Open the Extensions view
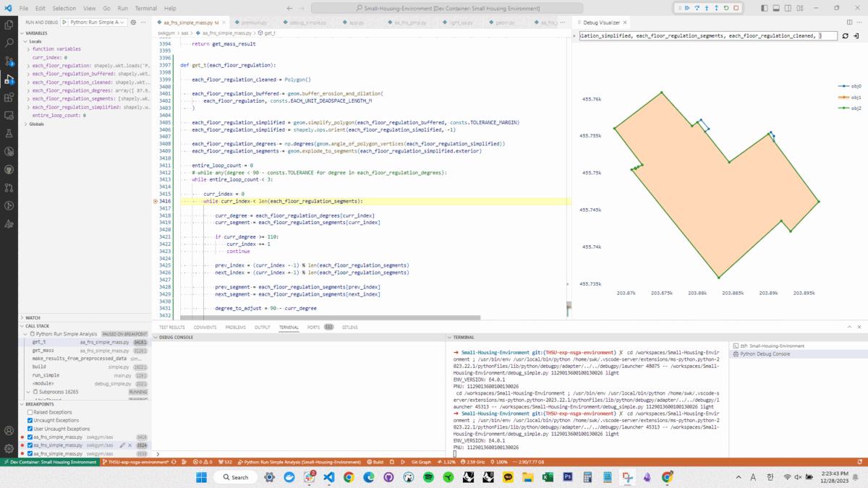 pyautogui.click(x=9, y=97)
